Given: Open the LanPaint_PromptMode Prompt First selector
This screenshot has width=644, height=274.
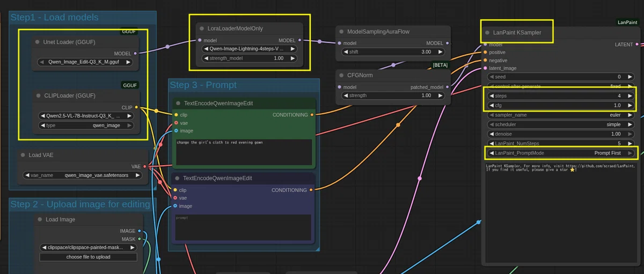Looking at the screenshot, I should click(x=560, y=153).
